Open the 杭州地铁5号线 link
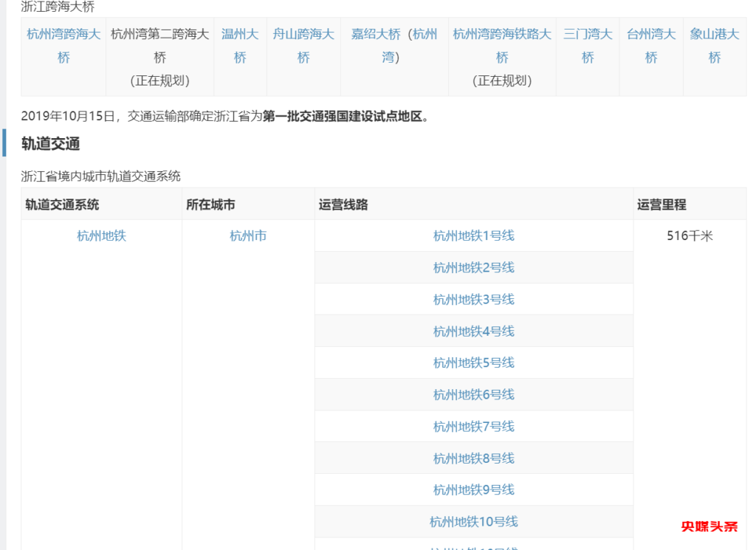 [473, 363]
